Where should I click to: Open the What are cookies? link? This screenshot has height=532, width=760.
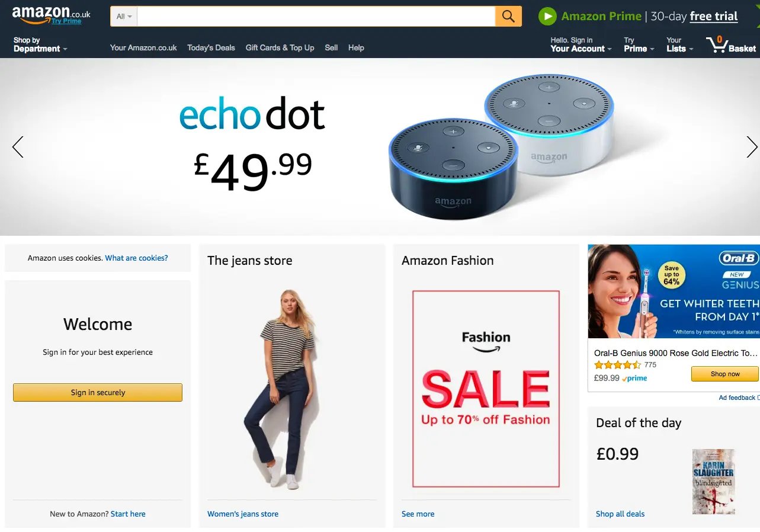click(136, 258)
